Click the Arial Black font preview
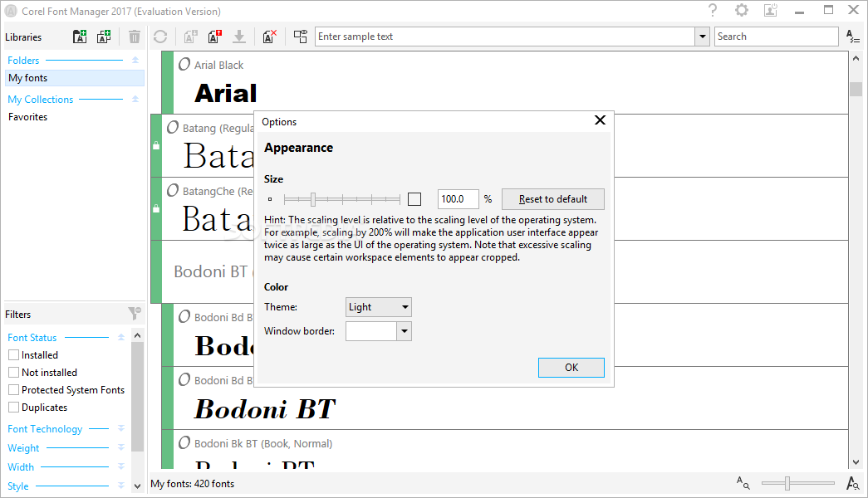This screenshot has width=868, height=498. click(x=226, y=93)
